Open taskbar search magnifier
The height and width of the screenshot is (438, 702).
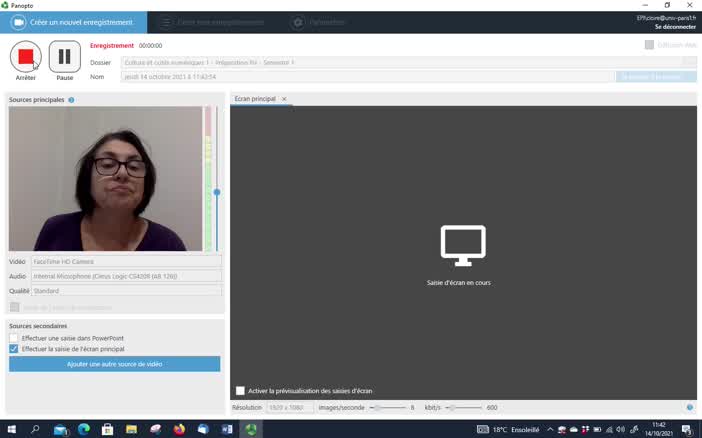tap(35, 429)
